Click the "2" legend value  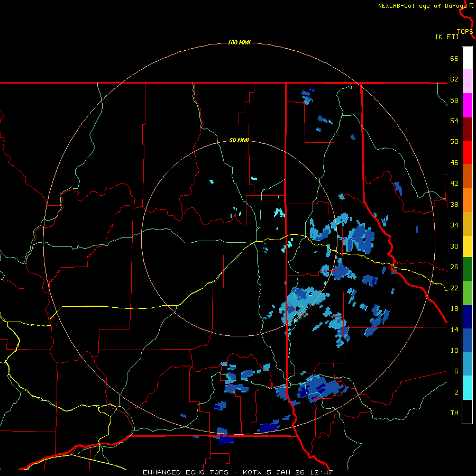(456, 392)
